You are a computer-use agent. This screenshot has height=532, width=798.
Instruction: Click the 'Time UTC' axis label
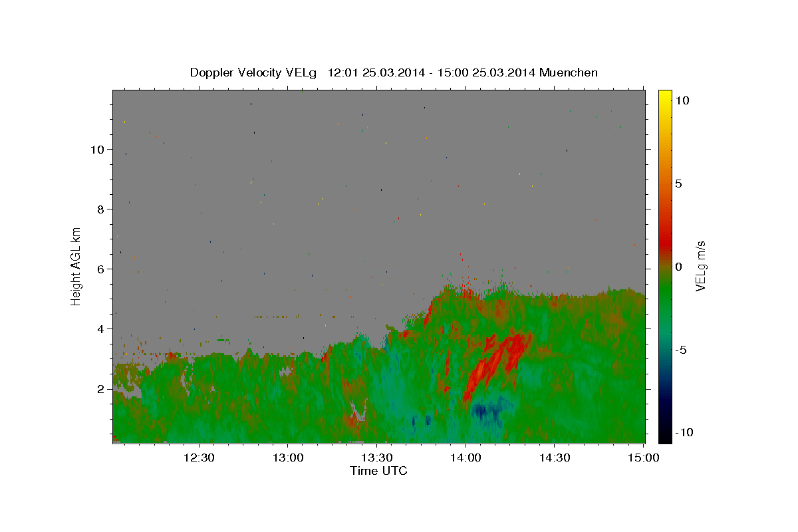378,471
